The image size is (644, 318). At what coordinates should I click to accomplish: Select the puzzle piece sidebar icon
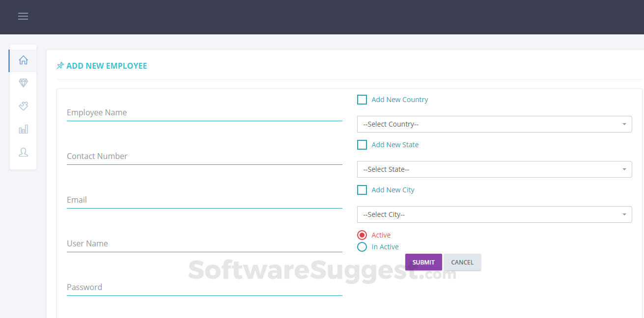[23, 106]
